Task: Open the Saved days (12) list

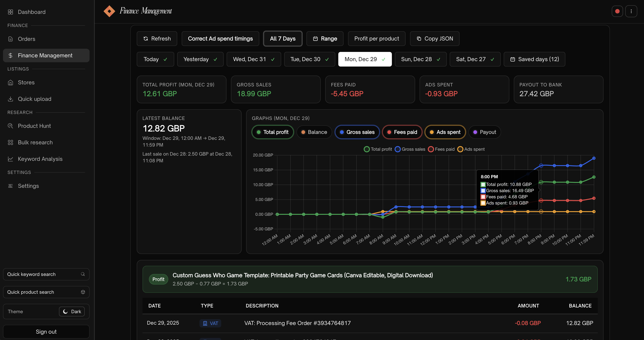Action: [534, 59]
